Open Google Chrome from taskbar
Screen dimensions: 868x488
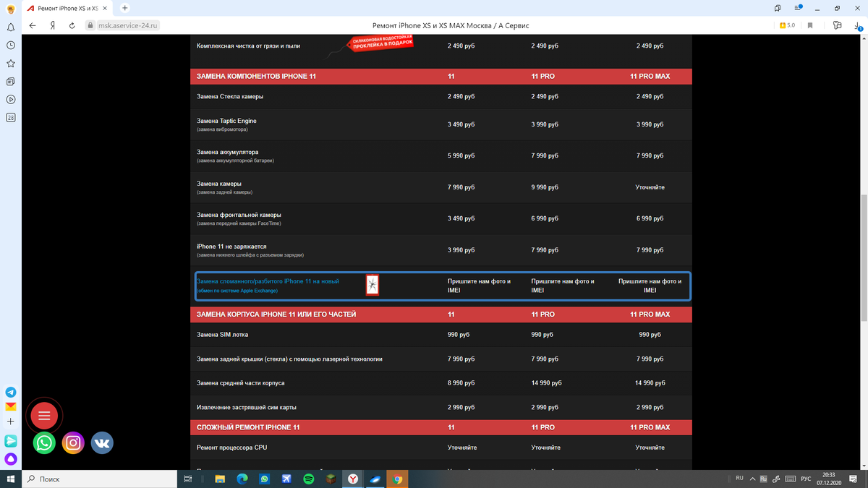tap(397, 479)
